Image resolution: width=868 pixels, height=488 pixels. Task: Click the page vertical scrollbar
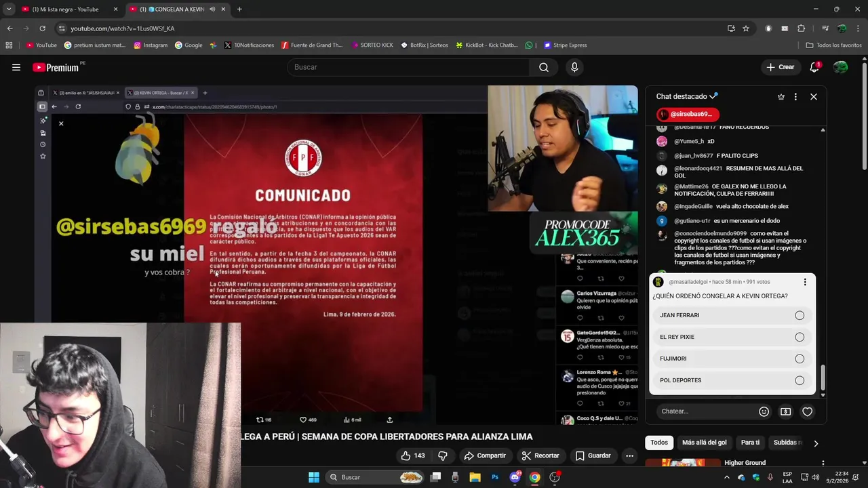864,115
